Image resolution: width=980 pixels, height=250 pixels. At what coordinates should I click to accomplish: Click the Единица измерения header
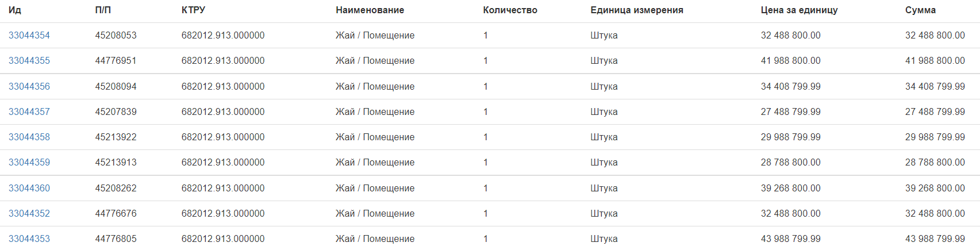tap(636, 10)
